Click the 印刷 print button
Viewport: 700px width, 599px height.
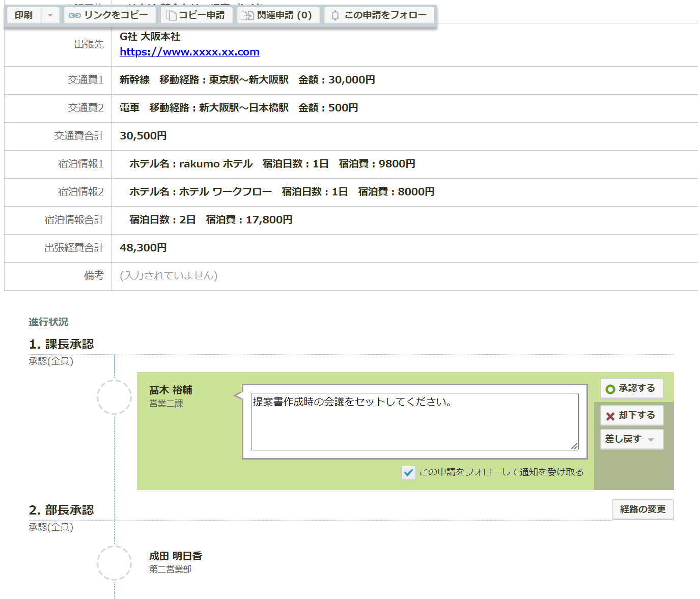23,15
